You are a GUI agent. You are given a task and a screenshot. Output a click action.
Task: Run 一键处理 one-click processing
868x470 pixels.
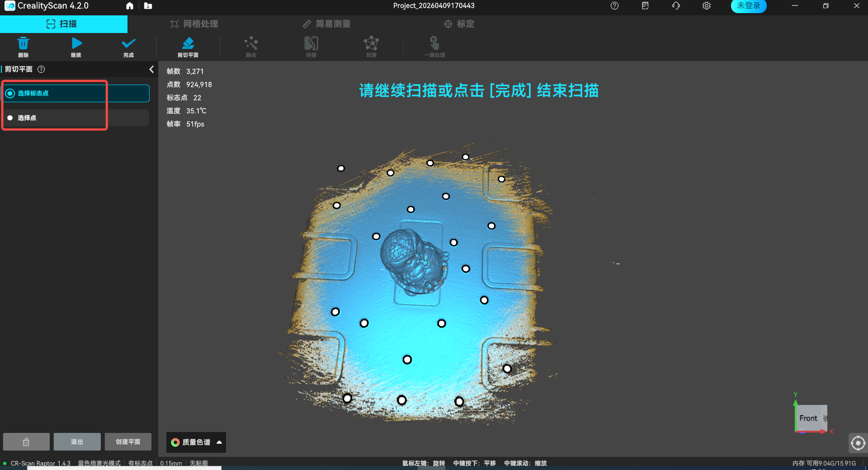(434, 47)
